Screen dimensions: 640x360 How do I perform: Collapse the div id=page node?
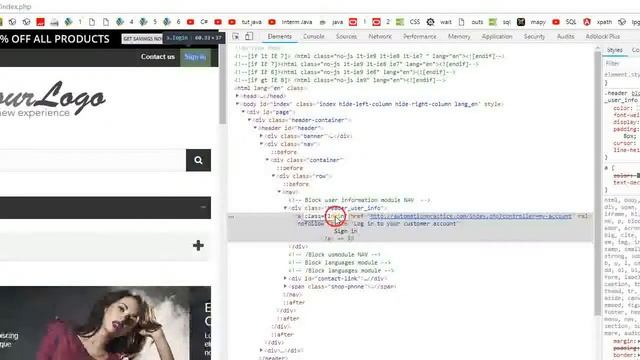pos(243,112)
